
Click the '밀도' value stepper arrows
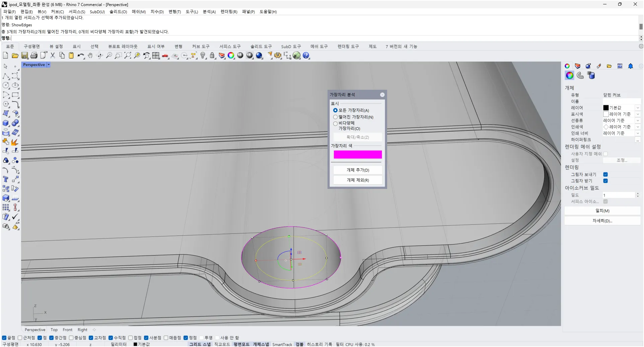click(x=638, y=195)
